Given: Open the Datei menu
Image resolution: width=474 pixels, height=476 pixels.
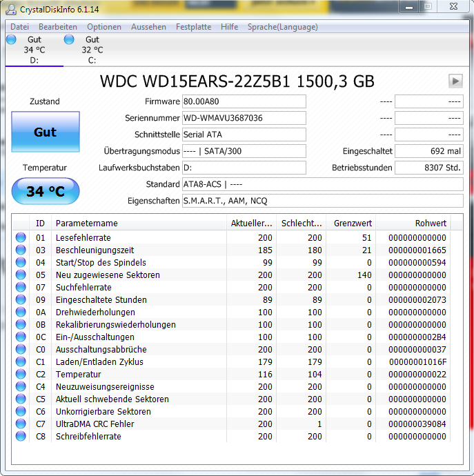Looking at the screenshot, I should coord(19,27).
